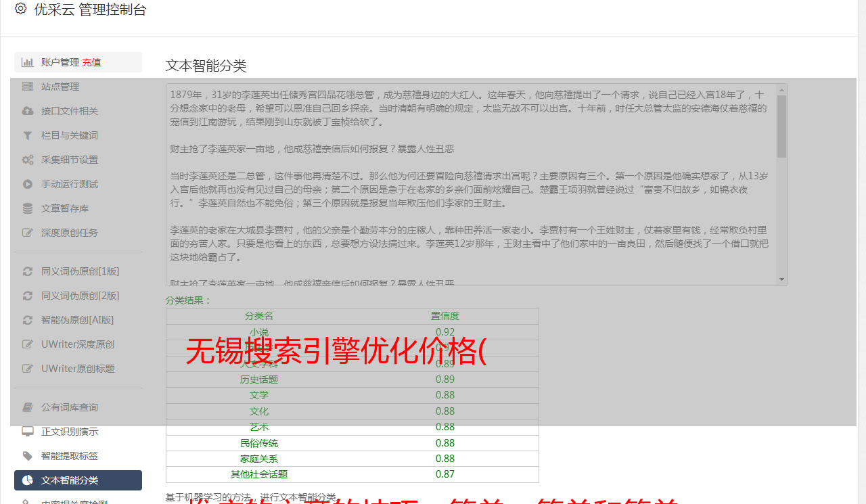
Task: Click the 艺术 table cell
Action: click(259, 427)
